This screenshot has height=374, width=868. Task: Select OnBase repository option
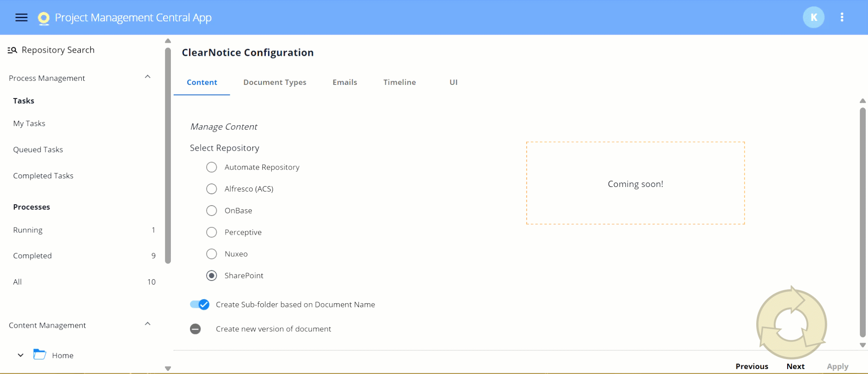[x=211, y=211]
